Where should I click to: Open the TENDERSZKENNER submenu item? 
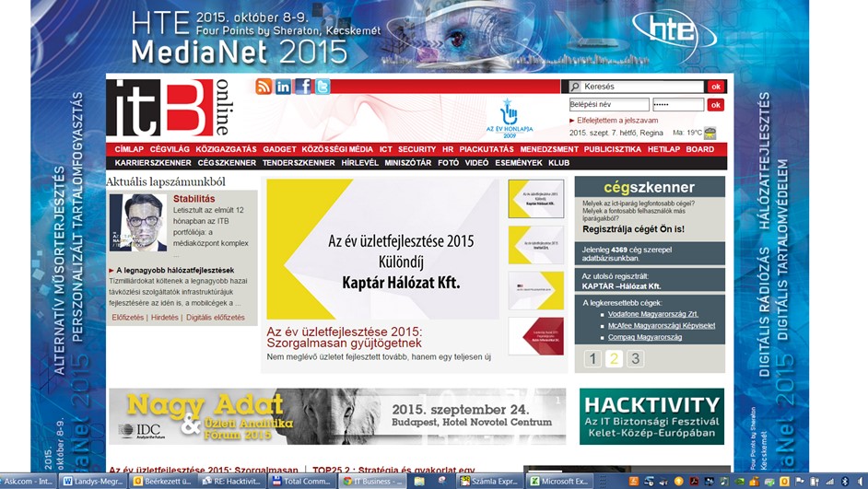point(299,163)
